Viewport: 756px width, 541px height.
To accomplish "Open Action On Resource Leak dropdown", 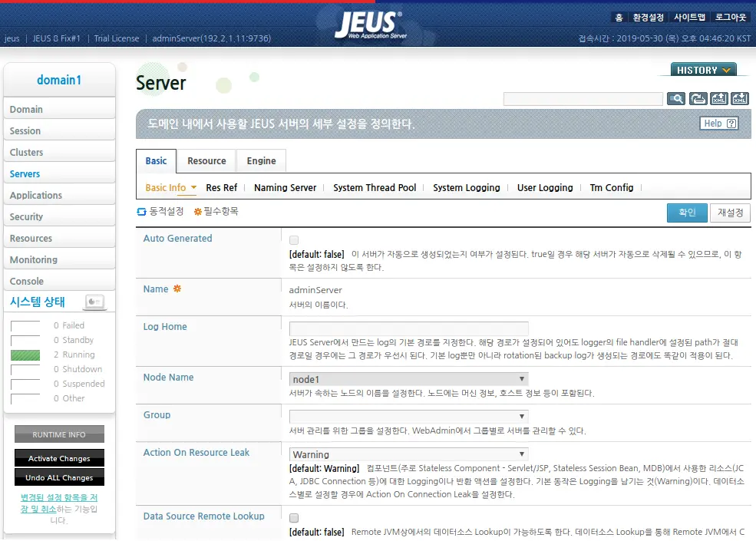I will click(408, 454).
